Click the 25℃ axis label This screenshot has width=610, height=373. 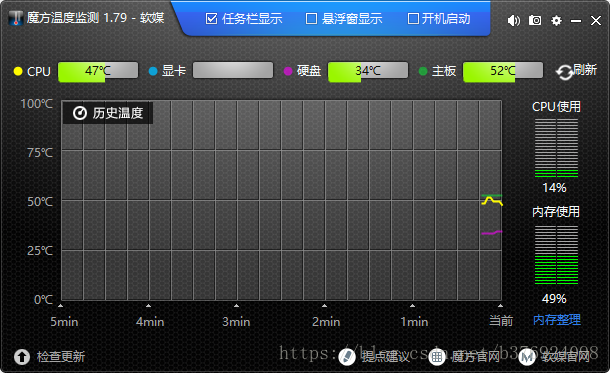[x=40, y=251]
